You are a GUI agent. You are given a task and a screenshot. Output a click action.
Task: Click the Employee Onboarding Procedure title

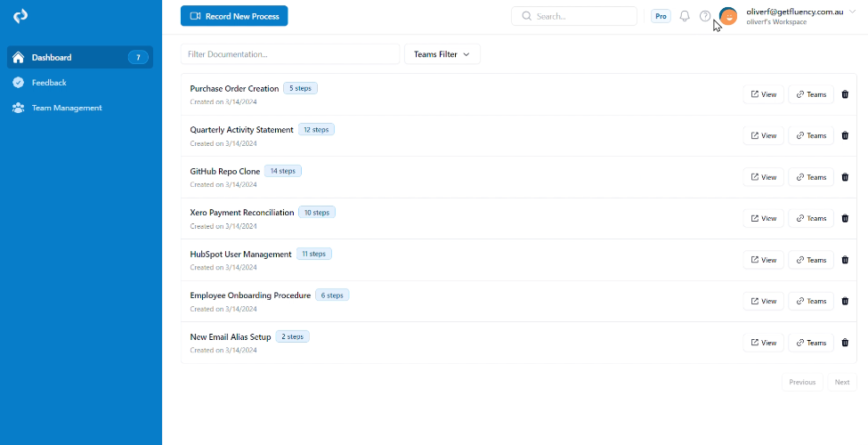[x=250, y=295]
